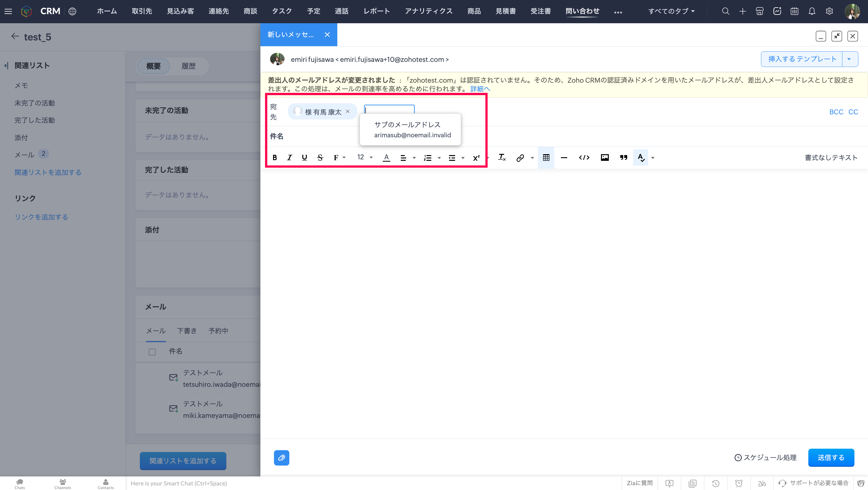The height and width of the screenshot is (490, 868).
Task: Click the 送信する send button
Action: pos(831,457)
